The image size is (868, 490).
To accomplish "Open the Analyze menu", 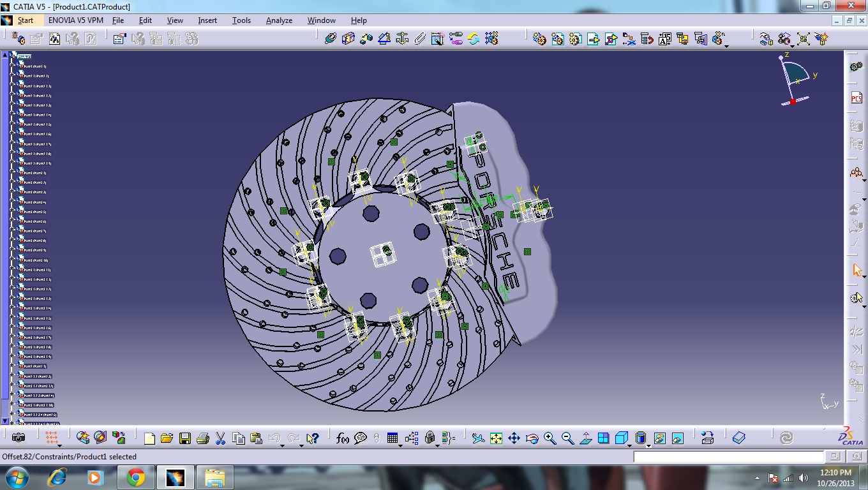I will 279,20.
